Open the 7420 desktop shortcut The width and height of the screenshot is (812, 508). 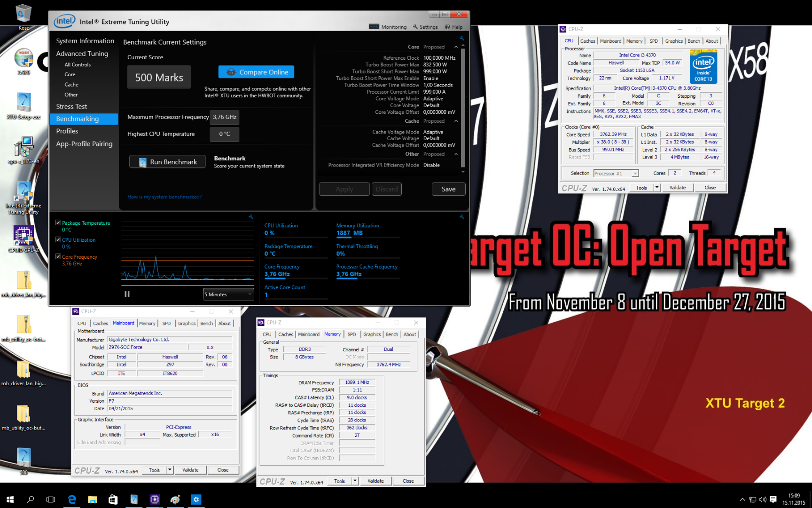(23, 62)
